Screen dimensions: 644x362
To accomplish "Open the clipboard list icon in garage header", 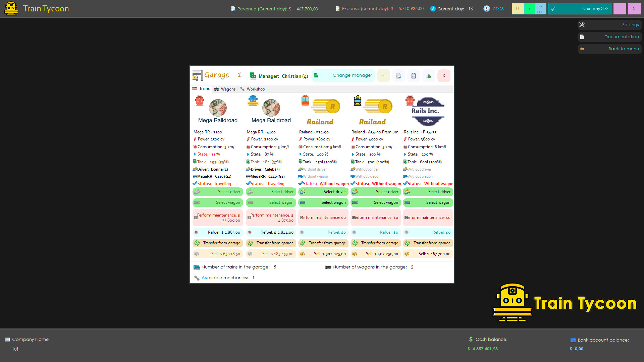I will pos(413,76).
